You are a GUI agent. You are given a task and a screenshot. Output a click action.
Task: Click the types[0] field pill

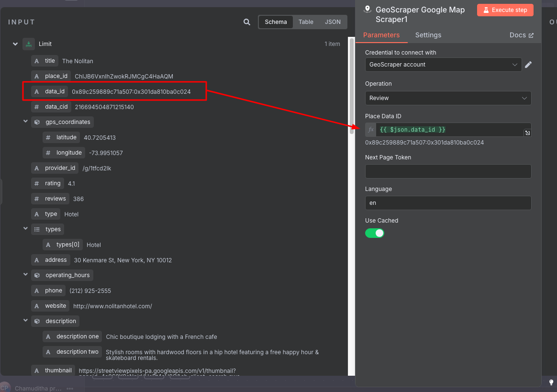click(63, 245)
